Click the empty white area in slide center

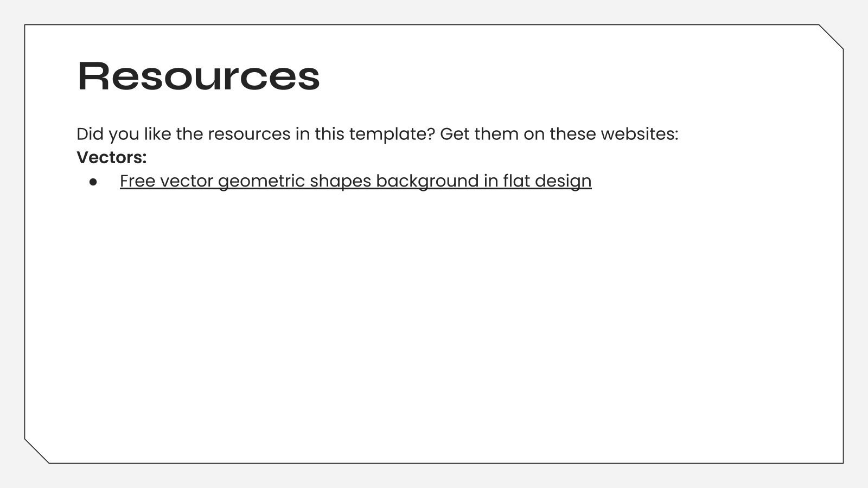[434, 314]
